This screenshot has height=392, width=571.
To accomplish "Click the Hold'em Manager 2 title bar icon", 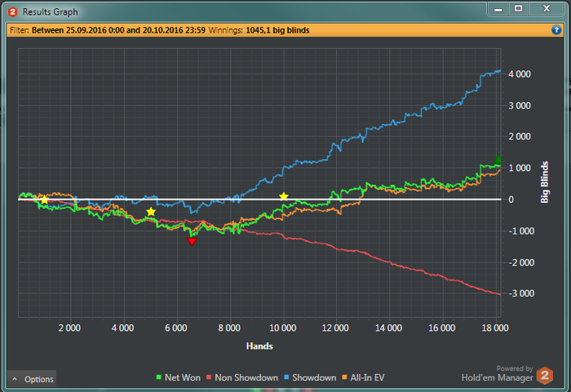I will click(13, 12).
